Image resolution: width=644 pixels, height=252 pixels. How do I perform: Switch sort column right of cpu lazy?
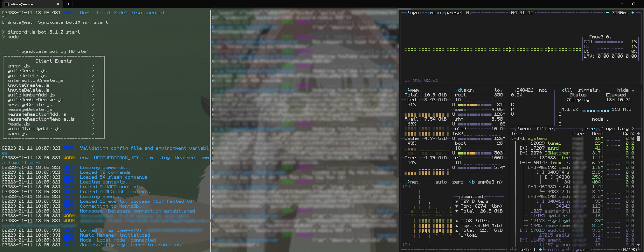(x=633, y=129)
